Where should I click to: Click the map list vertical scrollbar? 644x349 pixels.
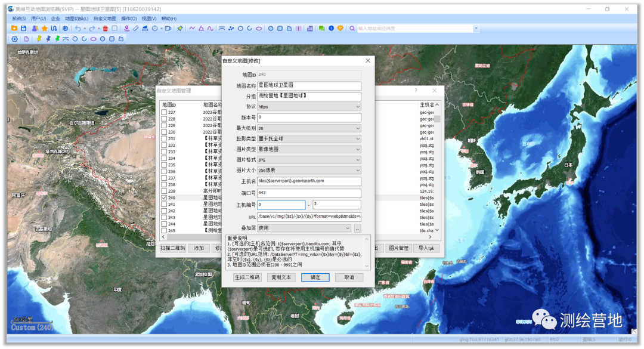point(437,167)
